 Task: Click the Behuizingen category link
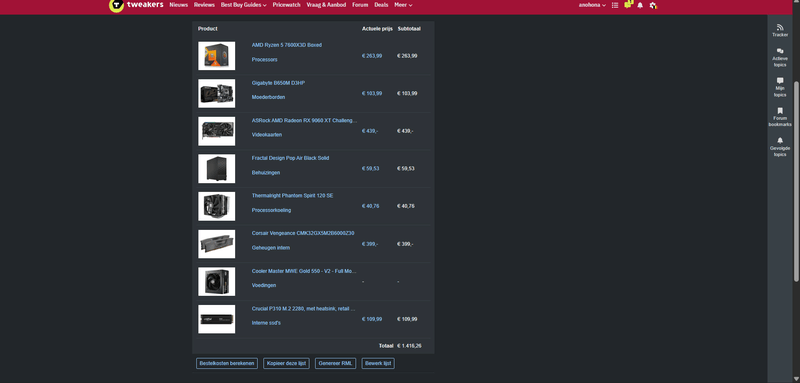tap(266, 173)
